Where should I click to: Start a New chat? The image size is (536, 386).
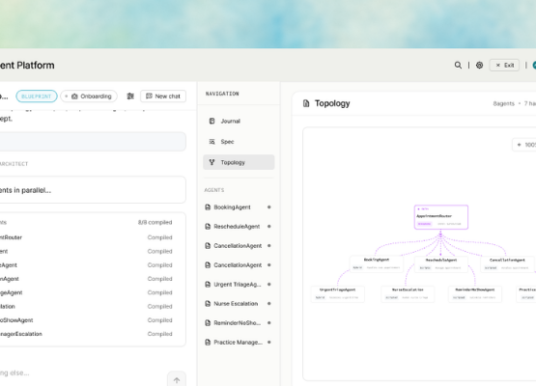tap(163, 96)
